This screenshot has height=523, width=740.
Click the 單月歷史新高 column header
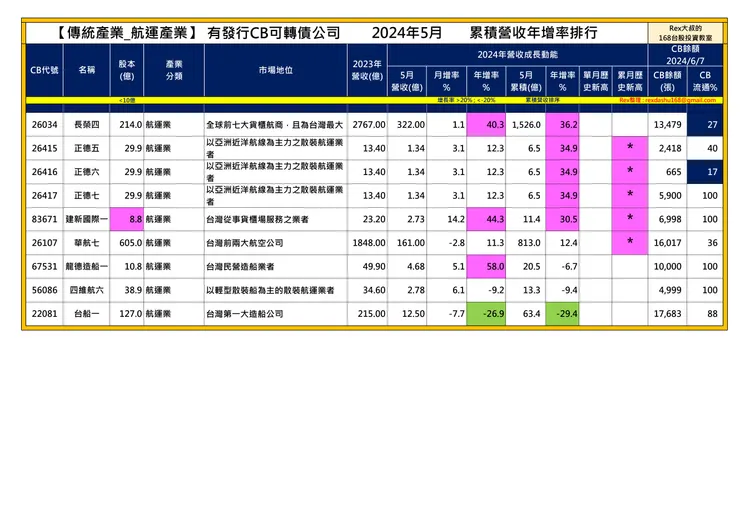point(596,81)
